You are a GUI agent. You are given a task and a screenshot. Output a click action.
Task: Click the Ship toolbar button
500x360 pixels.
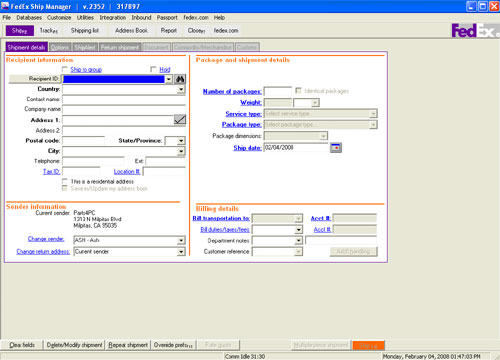pyautogui.click(x=20, y=31)
